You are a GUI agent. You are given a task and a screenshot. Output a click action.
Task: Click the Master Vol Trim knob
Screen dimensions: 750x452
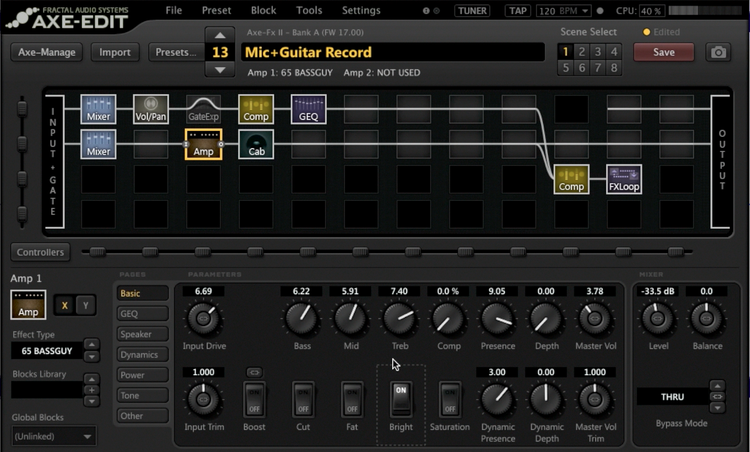[595, 399]
